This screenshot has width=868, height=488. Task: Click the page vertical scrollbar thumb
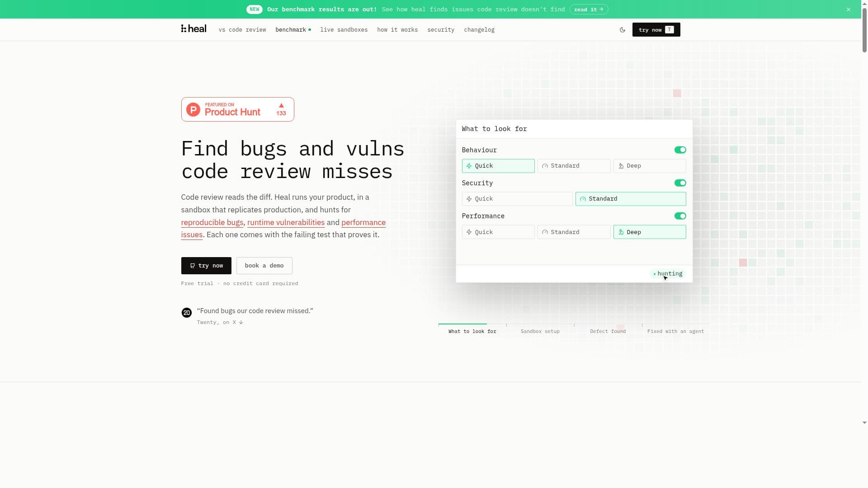click(x=864, y=29)
